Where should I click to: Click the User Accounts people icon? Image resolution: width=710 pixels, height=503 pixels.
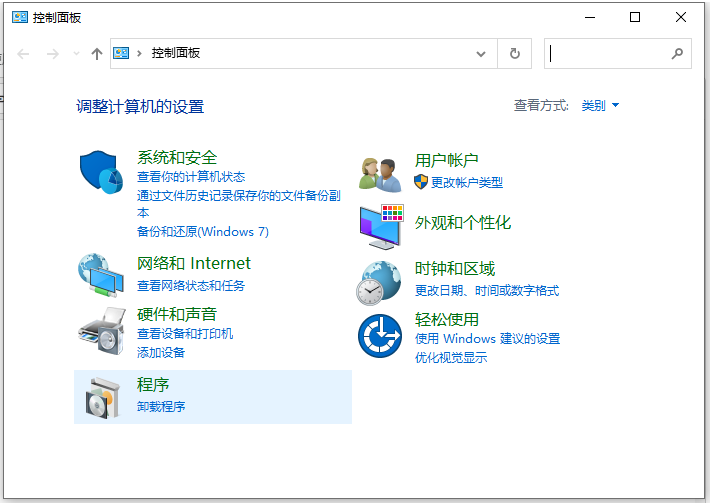380,174
